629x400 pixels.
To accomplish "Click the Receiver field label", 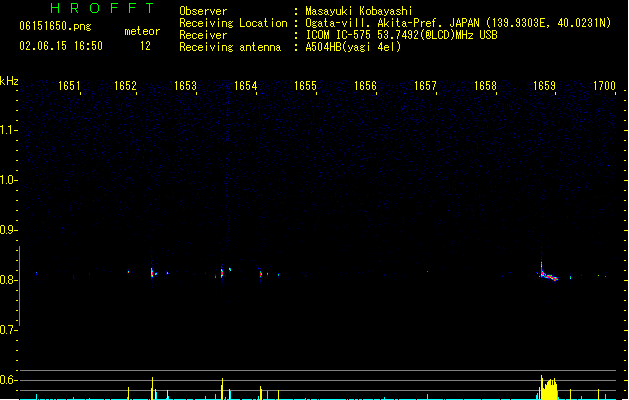I will pyautogui.click(x=203, y=35).
